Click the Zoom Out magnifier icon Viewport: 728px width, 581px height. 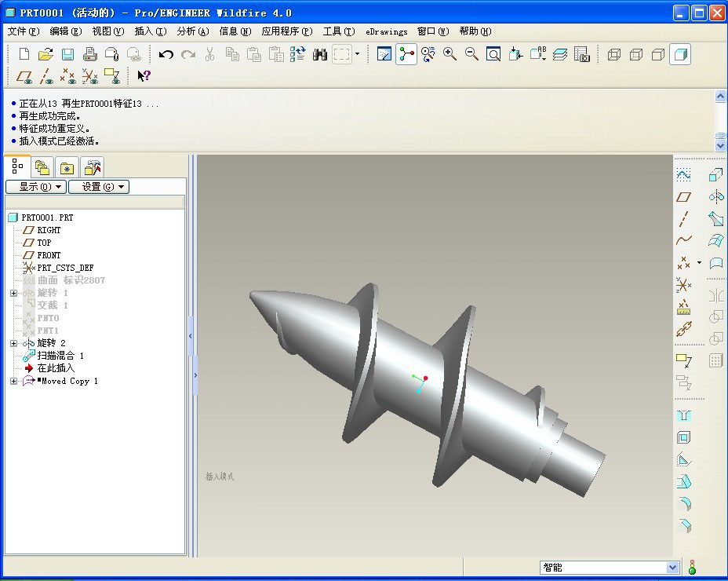(471, 54)
